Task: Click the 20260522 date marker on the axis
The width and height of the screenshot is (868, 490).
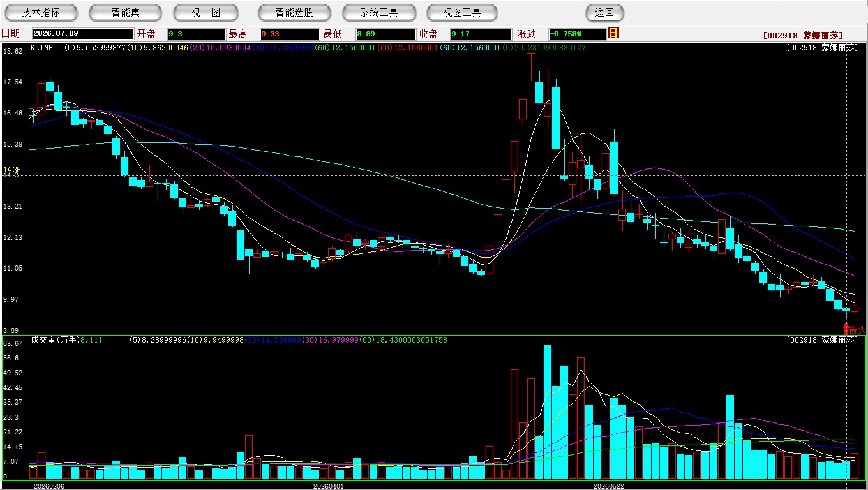Action: tap(608, 486)
